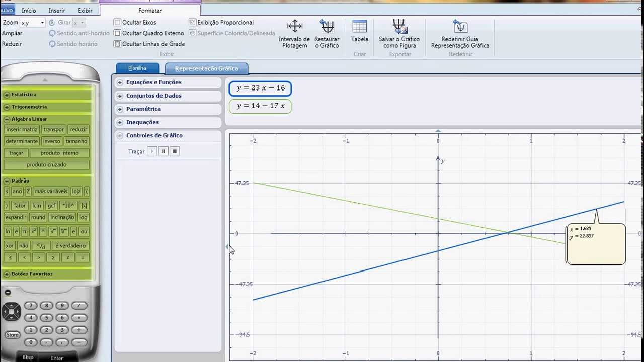Expand Conjuntos de Dados section
644x362 pixels.
[x=120, y=96]
